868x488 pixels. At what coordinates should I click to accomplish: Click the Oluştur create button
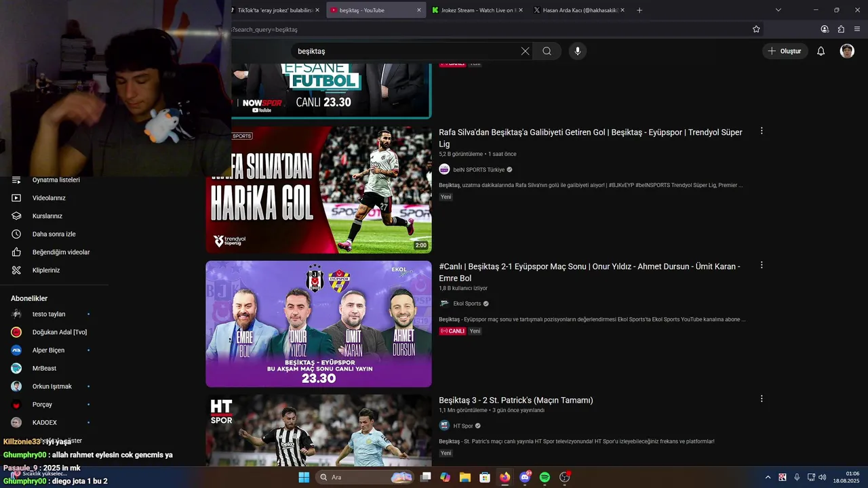pyautogui.click(x=785, y=51)
